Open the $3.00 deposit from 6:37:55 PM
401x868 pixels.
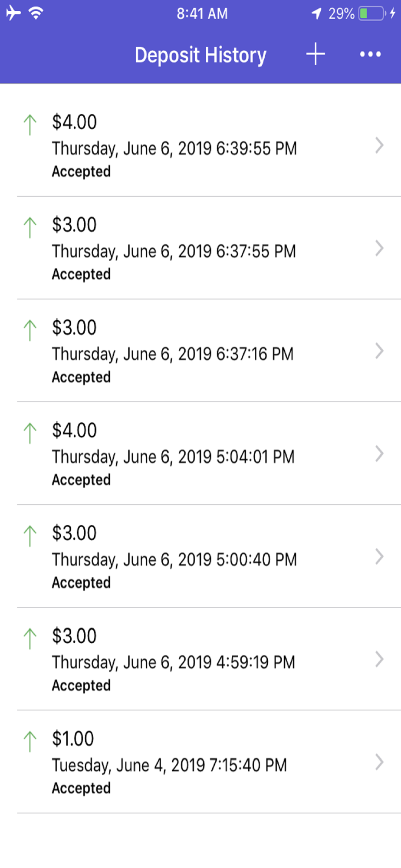tap(174, 249)
